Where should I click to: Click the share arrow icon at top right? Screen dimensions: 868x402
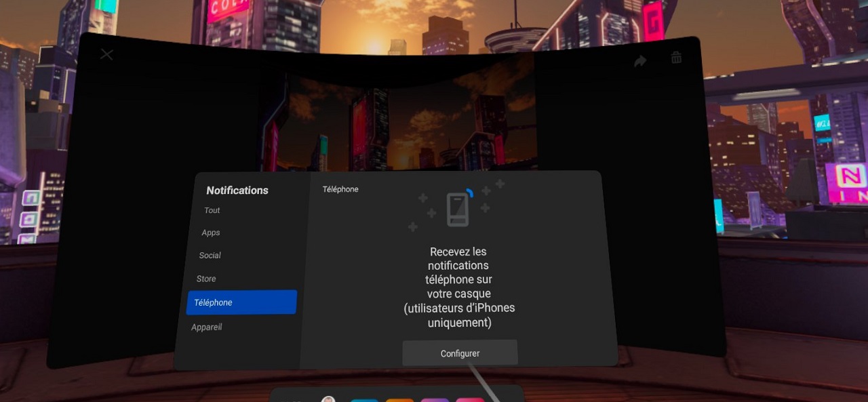coord(639,60)
